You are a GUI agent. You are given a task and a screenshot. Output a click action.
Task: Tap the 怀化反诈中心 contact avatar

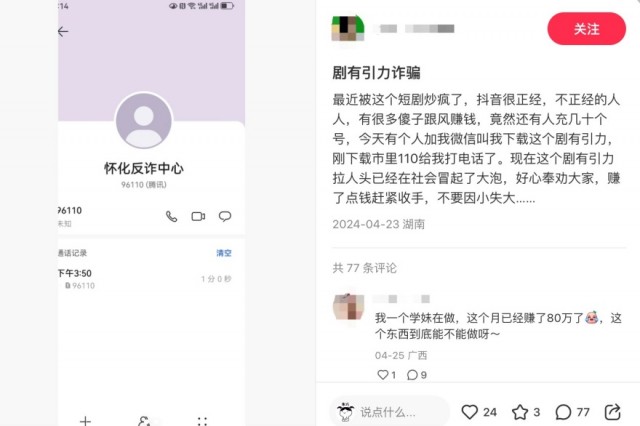click(144, 121)
